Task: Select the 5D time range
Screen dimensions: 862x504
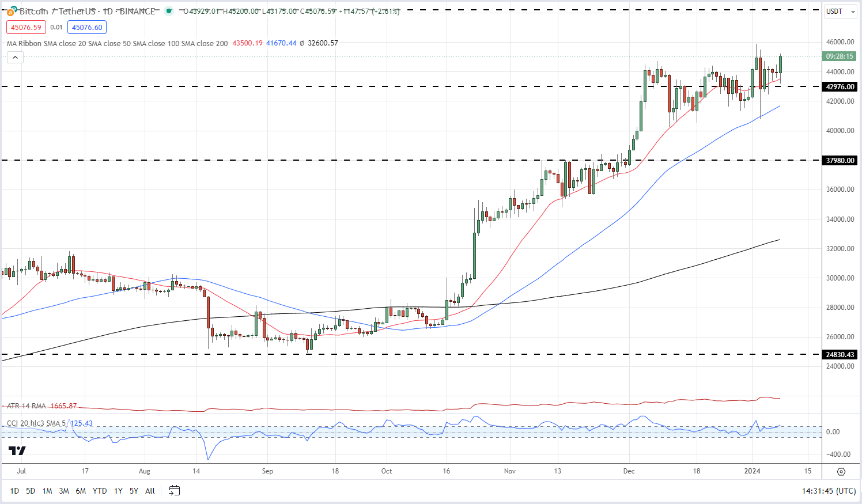Action: 31,491
